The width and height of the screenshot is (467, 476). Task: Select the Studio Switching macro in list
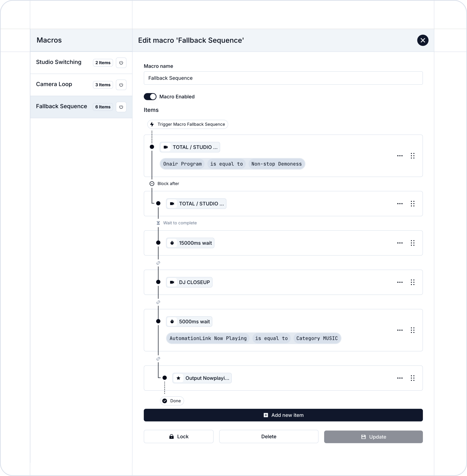[x=59, y=62]
